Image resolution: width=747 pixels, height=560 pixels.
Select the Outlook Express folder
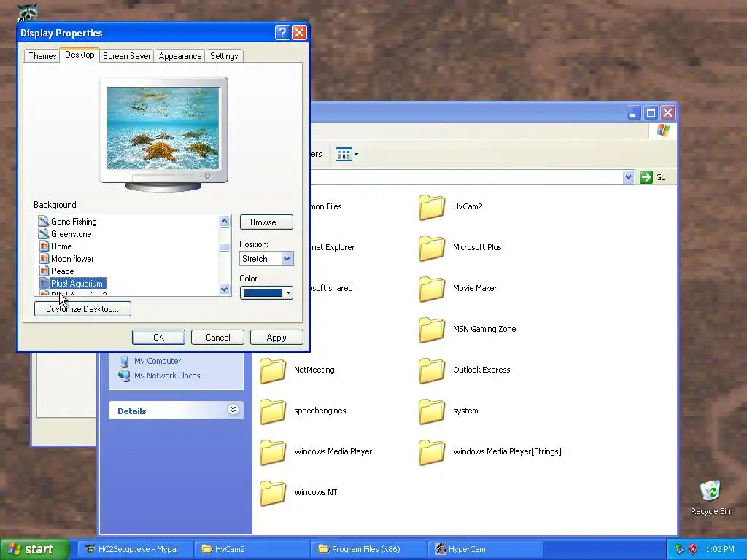pos(464,370)
